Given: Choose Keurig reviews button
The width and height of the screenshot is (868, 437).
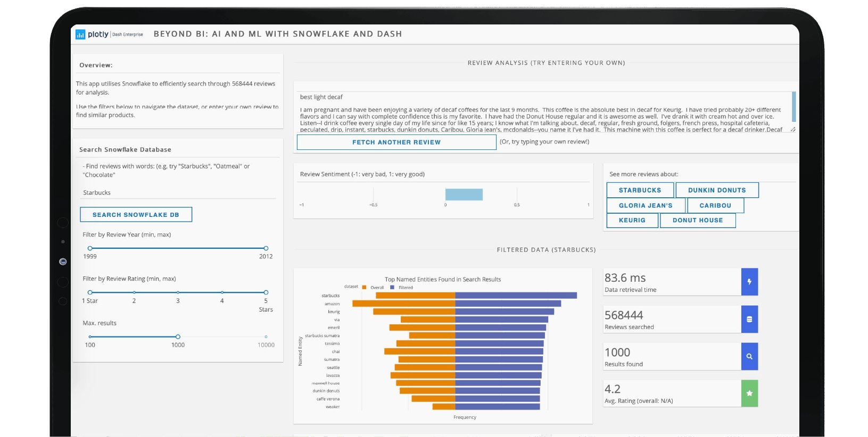Looking at the screenshot, I should click(x=632, y=221).
